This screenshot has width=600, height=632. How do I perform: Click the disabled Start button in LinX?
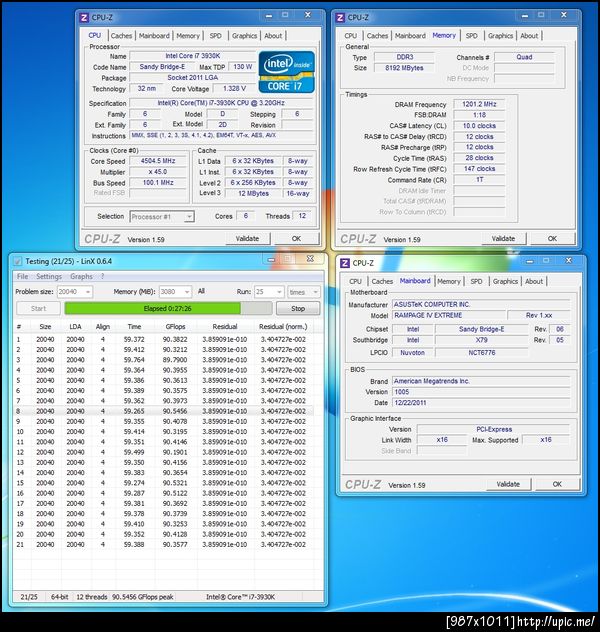click(38, 309)
